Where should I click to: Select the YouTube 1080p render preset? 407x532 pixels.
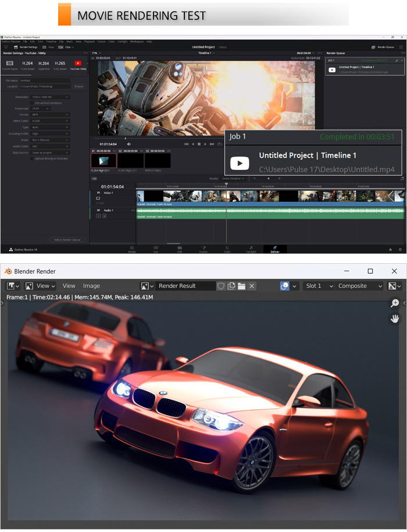[78, 64]
